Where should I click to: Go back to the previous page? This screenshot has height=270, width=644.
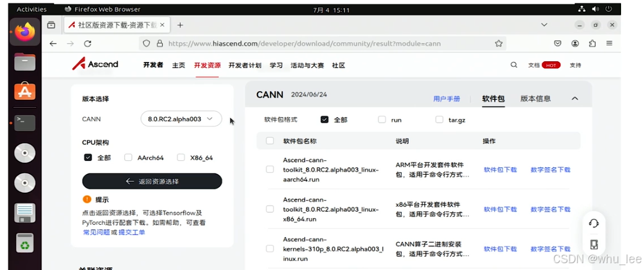pos(53,43)
